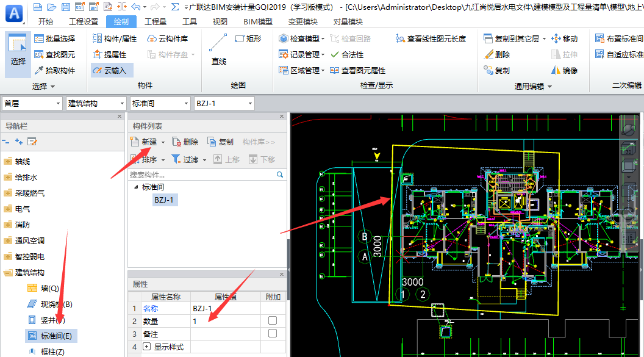Click 复制 in 通用编辑 group
The height and width of the screenshot is (357, 644).
tap(497, 71)
